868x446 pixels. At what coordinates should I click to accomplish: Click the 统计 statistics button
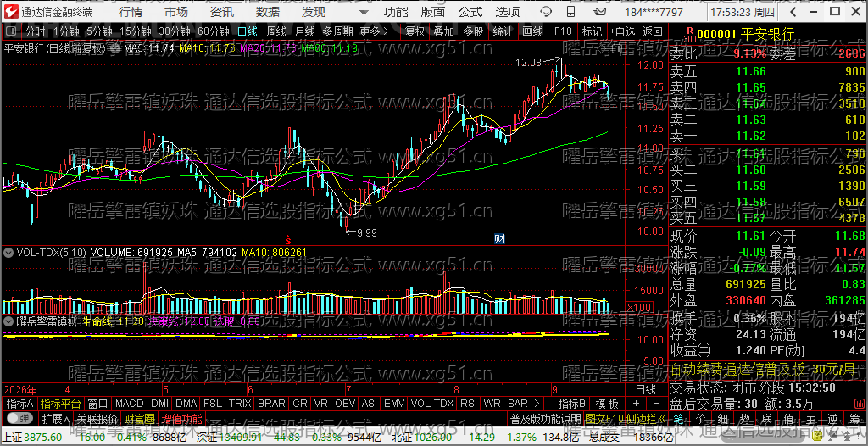pos(503,32)
